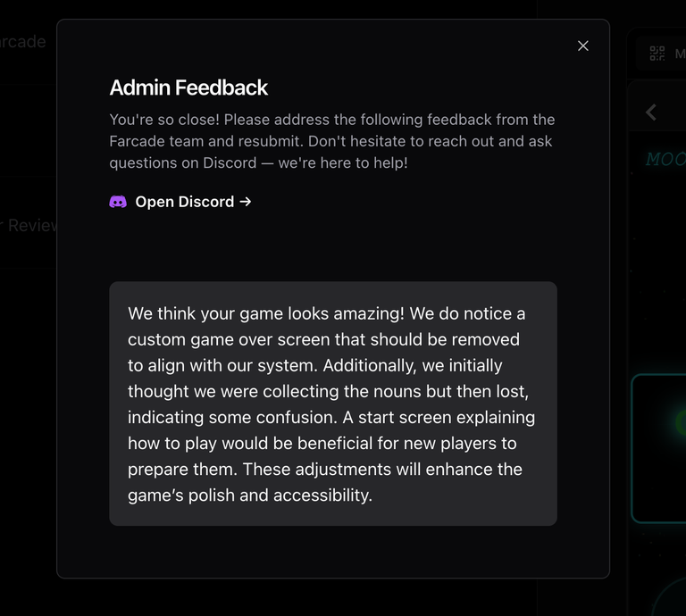Click the purple Discord logo icon

click(118, 202)
